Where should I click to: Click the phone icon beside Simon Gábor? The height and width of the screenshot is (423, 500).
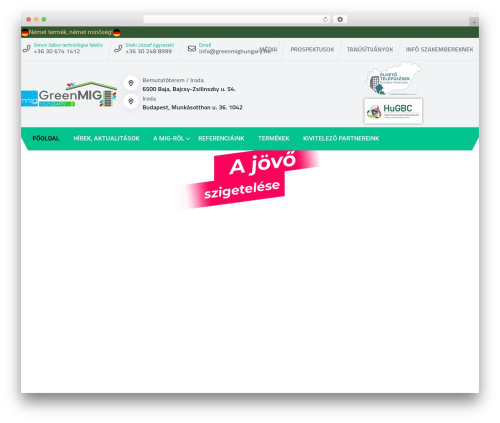tap(27, 49)
